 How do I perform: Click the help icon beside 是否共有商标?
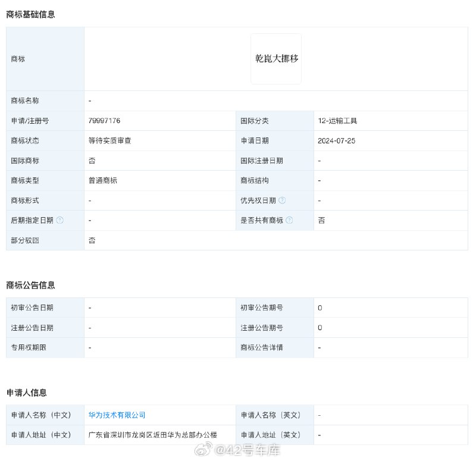289,220
